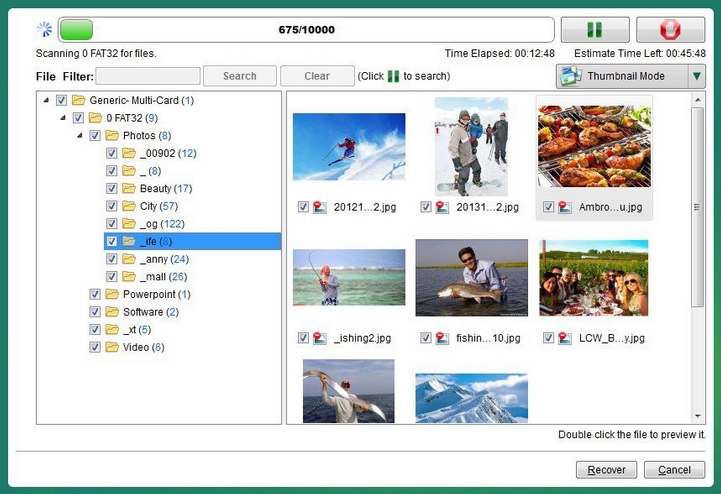This screenshot has height=494, width=721.
Task: Click the Recover button
Action: (x=606, y=469)
